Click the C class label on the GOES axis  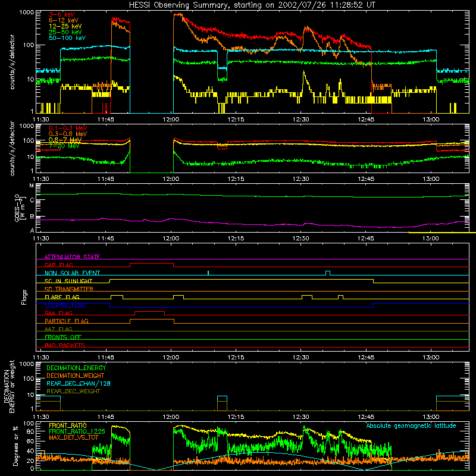(x=32, y=200)
